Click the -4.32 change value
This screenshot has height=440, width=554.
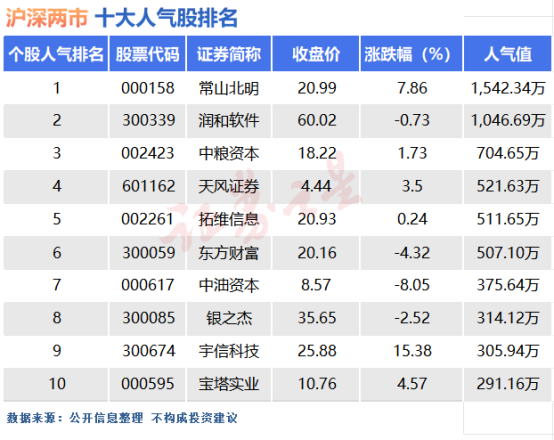click(412, 253)
